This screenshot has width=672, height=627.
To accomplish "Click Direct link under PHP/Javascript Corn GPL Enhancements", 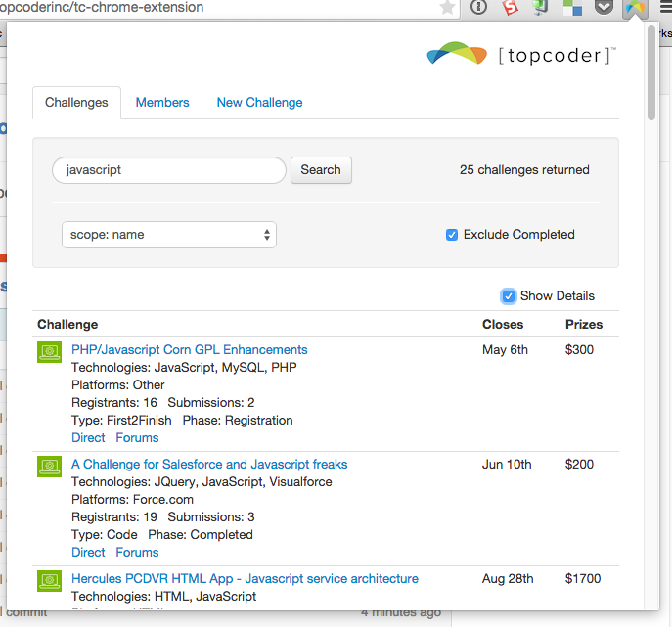I will [88, 437].
